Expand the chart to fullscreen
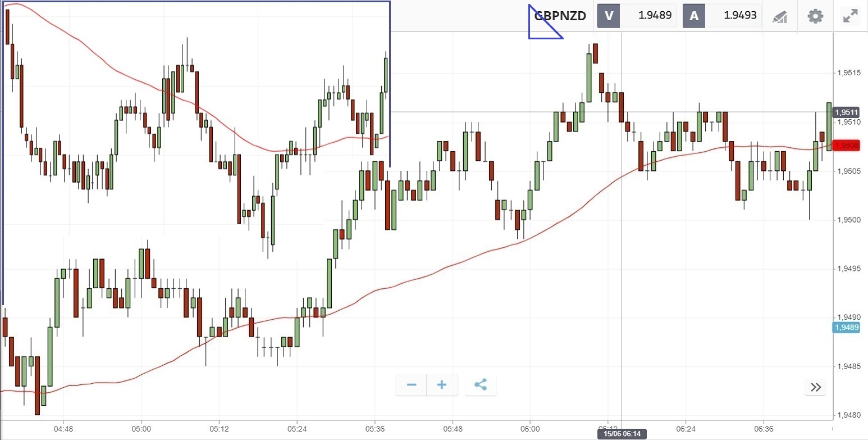Screen dimensions: 868x440 coord(851,16)
